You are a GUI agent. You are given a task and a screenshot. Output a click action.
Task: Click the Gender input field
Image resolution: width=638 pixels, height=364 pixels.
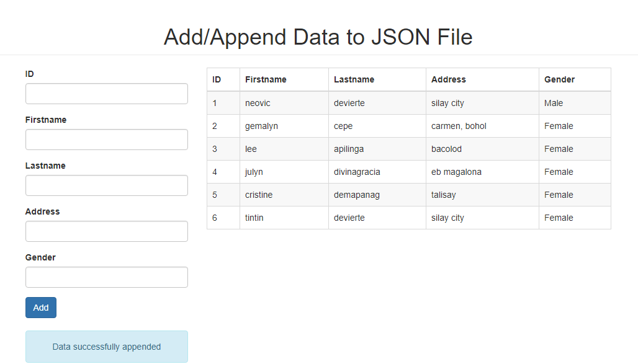tap(106, 277)
